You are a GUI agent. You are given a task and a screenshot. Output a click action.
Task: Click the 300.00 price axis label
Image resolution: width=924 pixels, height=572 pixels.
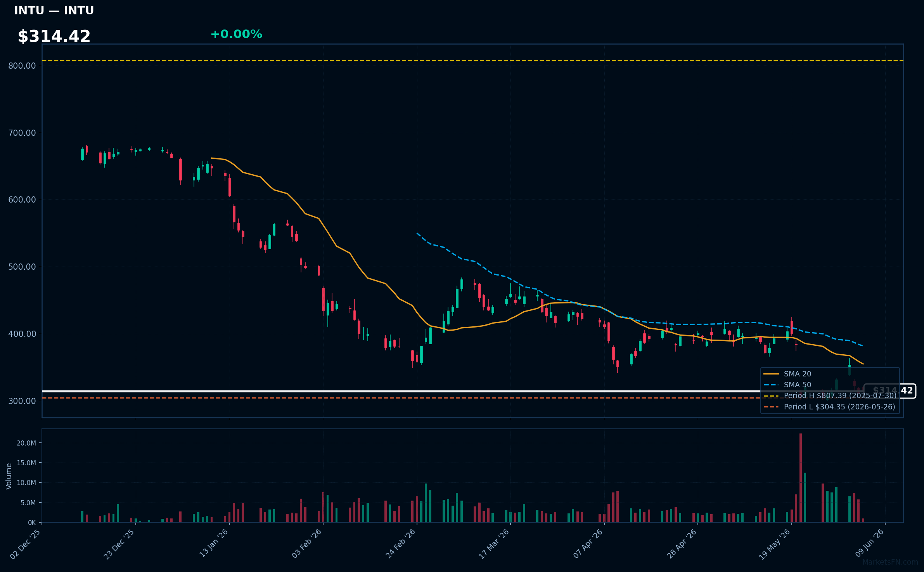click(x=22, y=401)
